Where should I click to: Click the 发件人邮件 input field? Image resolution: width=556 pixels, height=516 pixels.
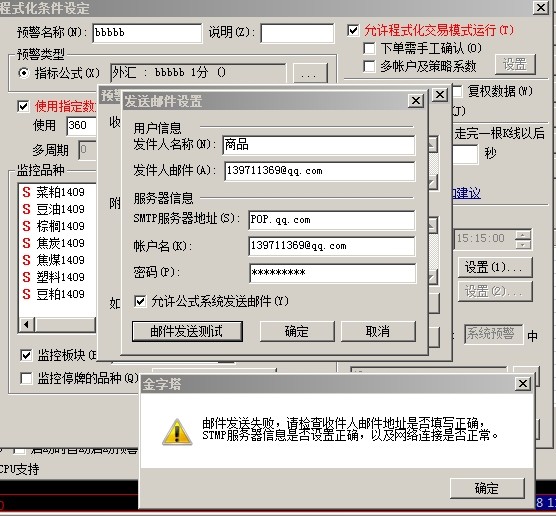coord(319,171)
